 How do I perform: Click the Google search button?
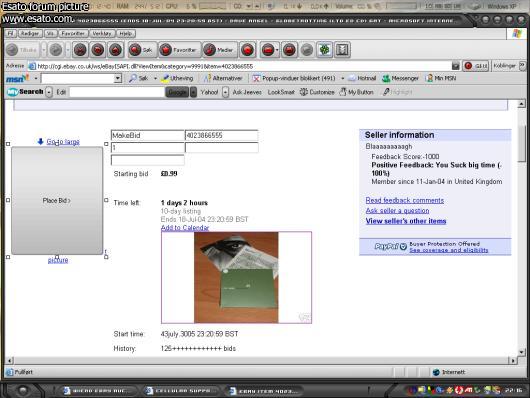point(177,92)
